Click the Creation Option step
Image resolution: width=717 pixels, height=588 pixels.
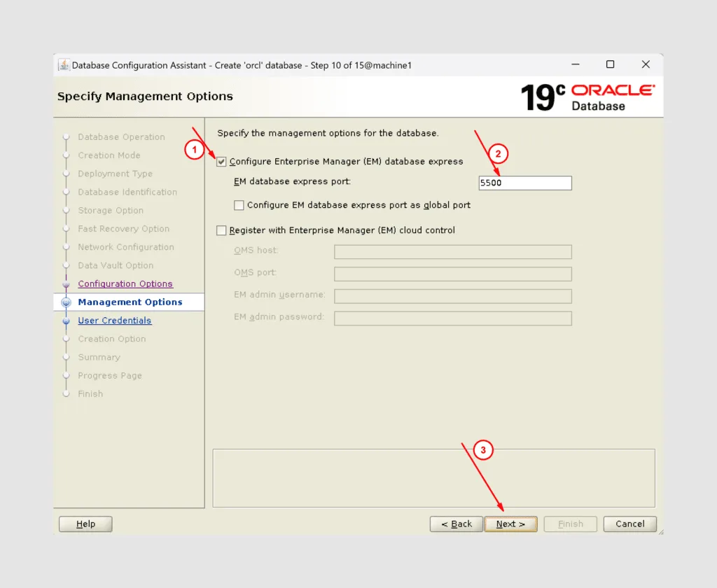111,338
